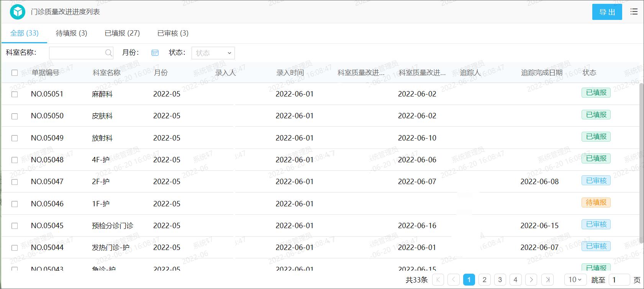The width and height of the screenshot is (644, 289).
Task: Switch to the 待填报 (3) tab
Action: [72, 33]
